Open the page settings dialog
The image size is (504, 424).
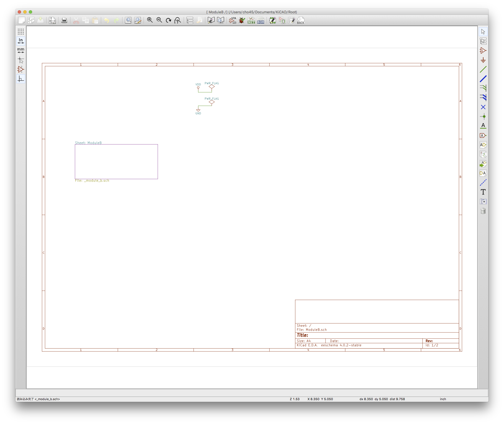pos(52,20)
